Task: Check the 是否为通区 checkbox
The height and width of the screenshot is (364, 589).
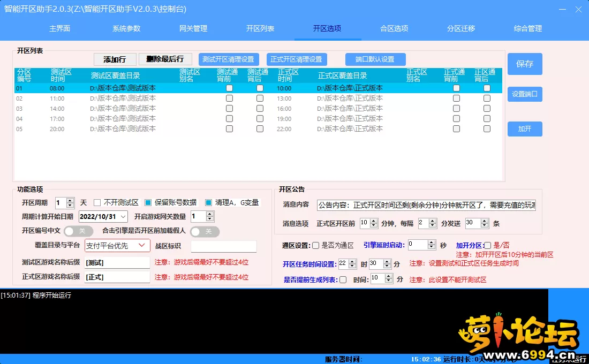Action: [315, 245]
